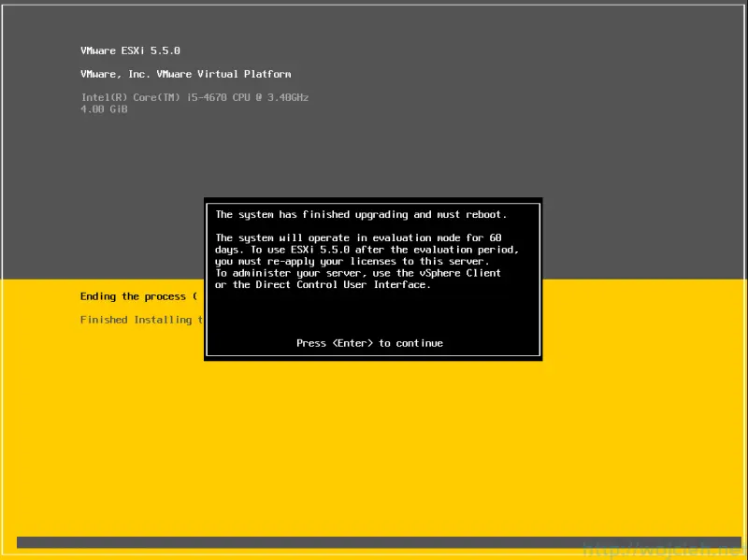748x560 pixels.
Task: Select the Intel Core i5-4670 CPU line
Action: coord(195,97)
